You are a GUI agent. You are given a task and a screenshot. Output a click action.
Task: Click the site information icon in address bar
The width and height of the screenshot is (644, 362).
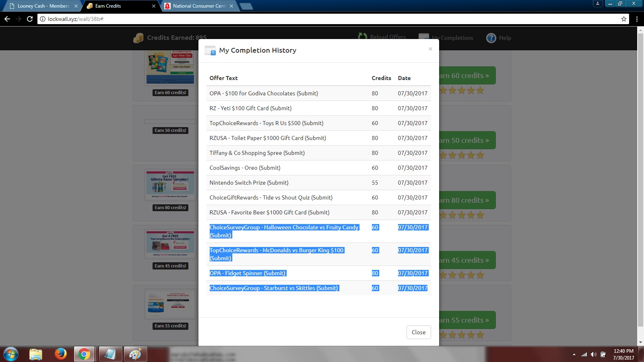[43, 19]
